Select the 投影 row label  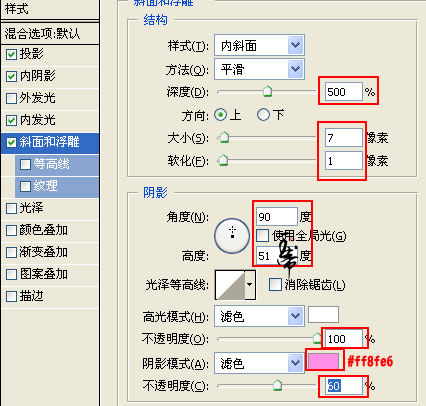tap(31, 54)
